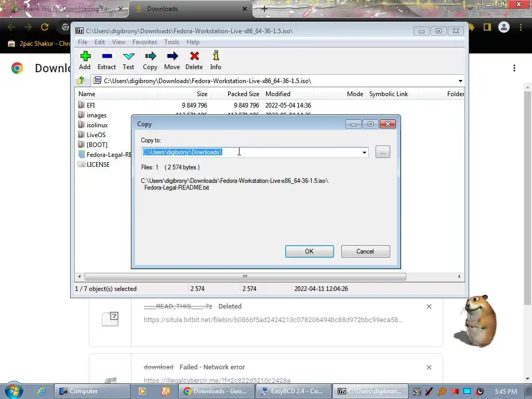This screenshot has width=532, height=399.
Task: Click the horizontal scrollbar in file list
Action: click(245, 276)
